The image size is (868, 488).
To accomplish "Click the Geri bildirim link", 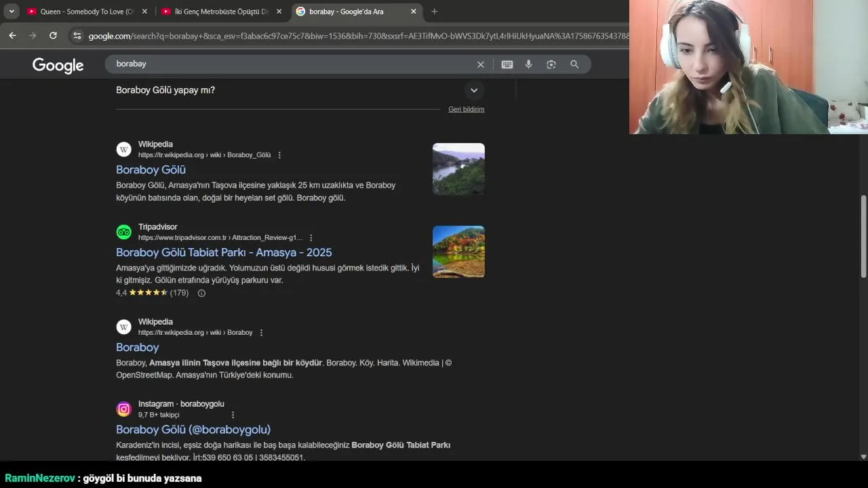I will (466, 109).
